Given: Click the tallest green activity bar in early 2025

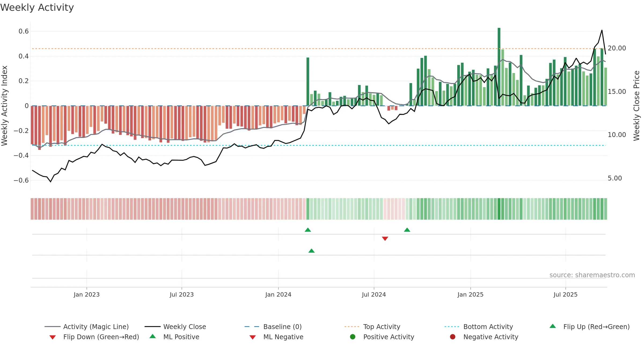Looking at the screenshot, I should click(499, 67).
